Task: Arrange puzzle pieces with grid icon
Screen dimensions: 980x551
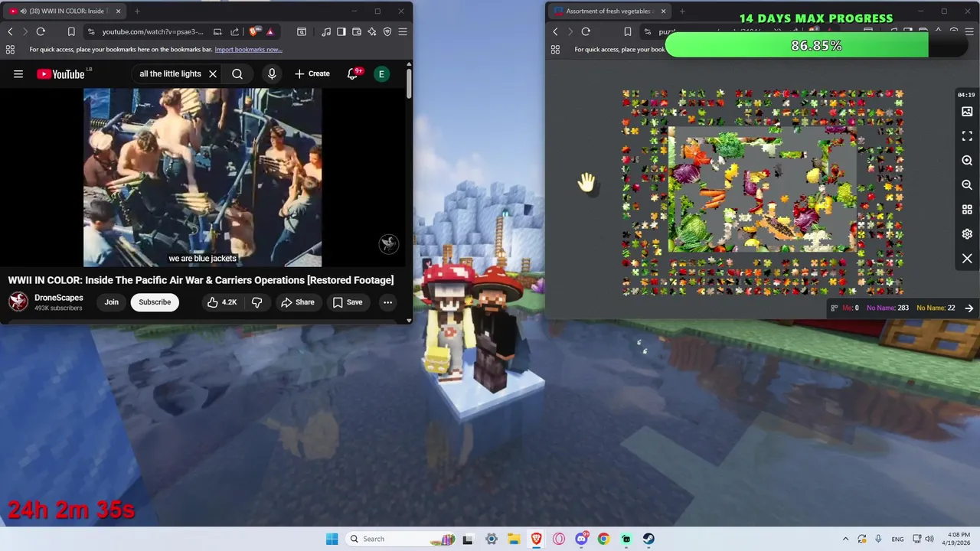Action: click(967, 210)
